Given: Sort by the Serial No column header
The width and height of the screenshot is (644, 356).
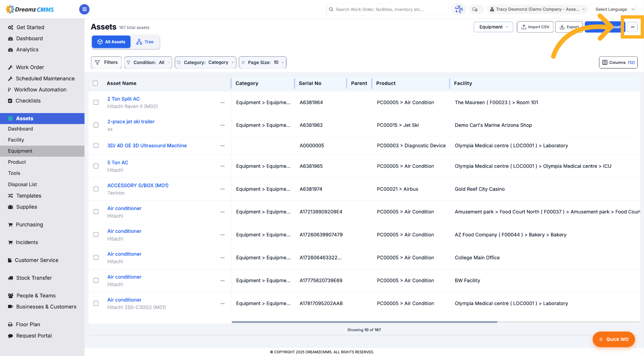Looking at the screenshot, I should (310, 83).
